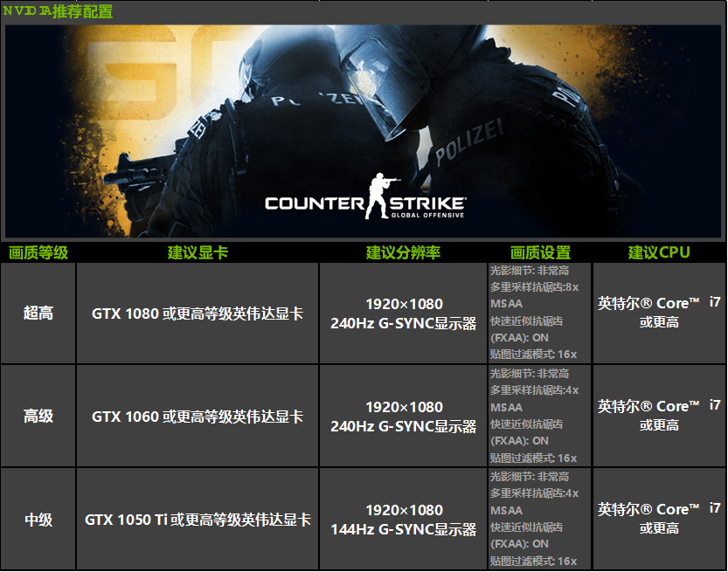Click 光影细节: 非常高 in the 中级 row
This screenshot has width=728, height=572.
530,477
